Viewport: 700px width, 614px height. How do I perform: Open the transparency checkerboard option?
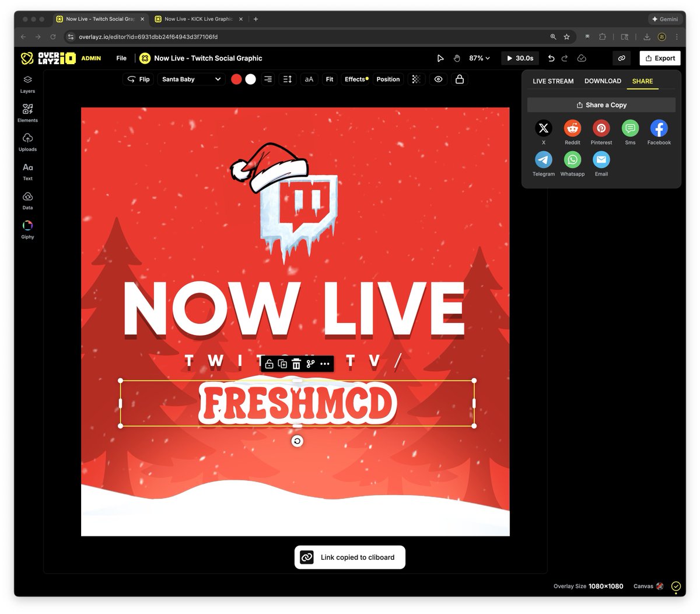coord(416,79)
